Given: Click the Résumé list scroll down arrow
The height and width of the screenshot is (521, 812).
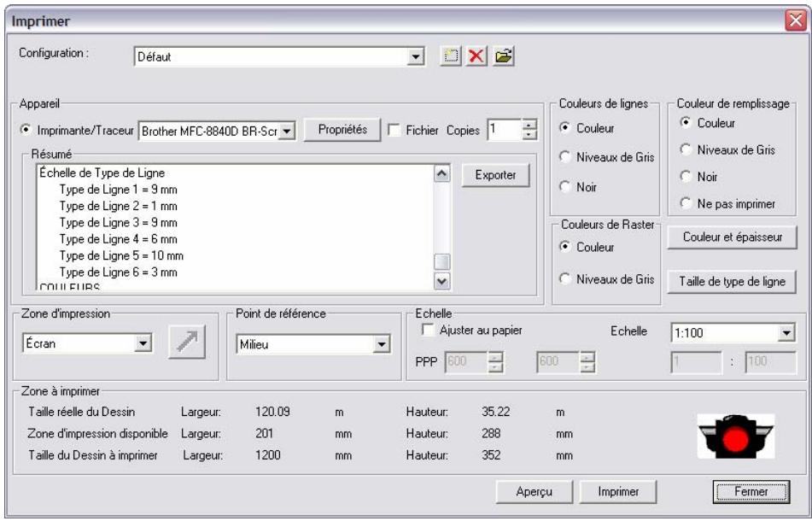Looking at the screenshot, I should [x=441, y=281].
